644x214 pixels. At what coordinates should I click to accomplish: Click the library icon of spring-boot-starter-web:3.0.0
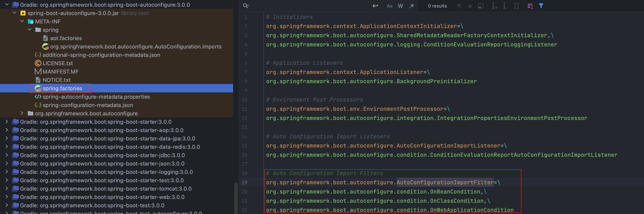tap(15, 197)
